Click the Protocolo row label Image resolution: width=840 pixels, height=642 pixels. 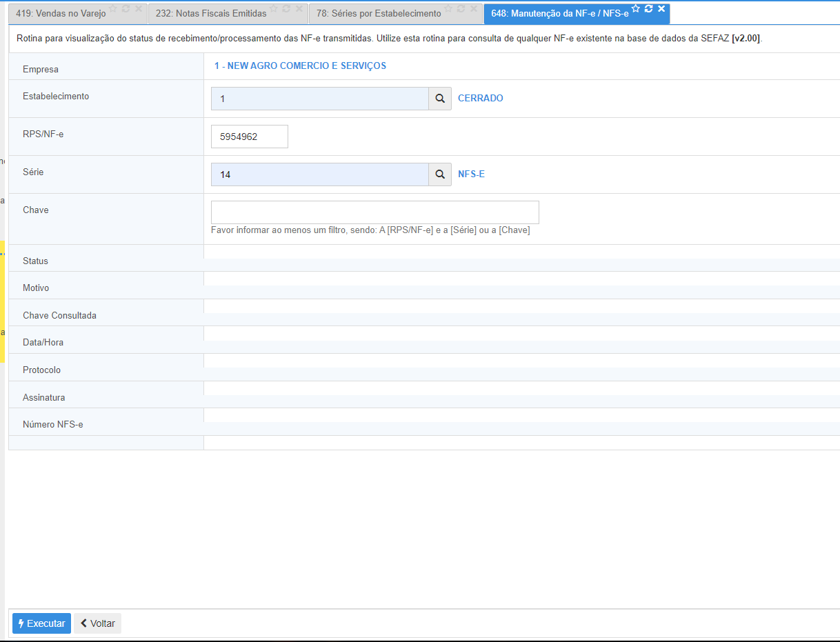(41, 370)
